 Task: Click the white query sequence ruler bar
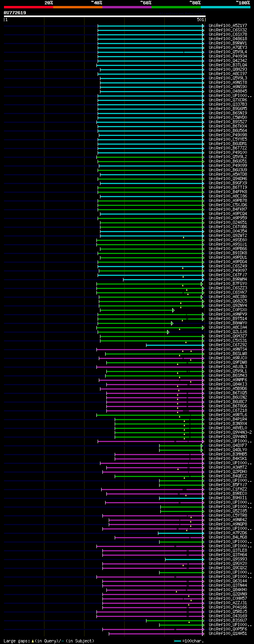coord(104,16)
